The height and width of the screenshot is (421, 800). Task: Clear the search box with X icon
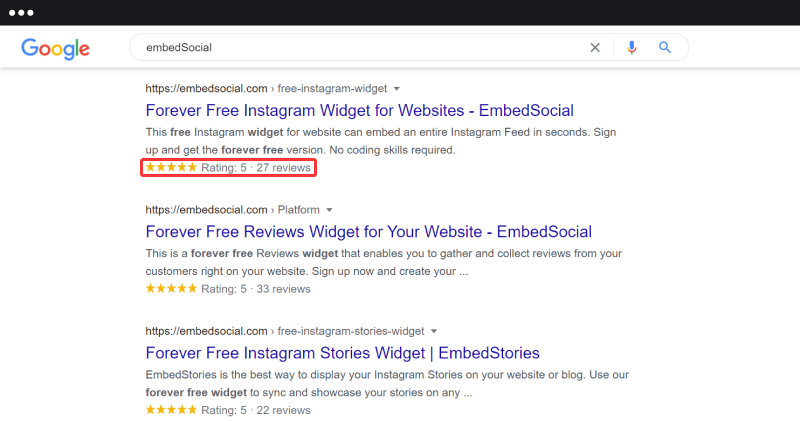pos(595,47)
